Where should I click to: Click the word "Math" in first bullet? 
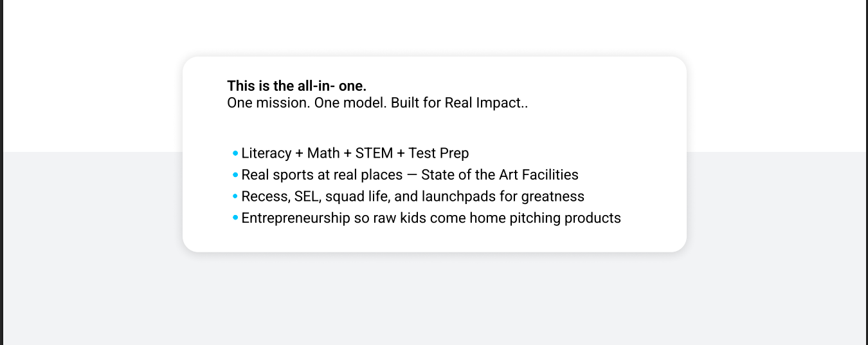click(x=323, y=154)
